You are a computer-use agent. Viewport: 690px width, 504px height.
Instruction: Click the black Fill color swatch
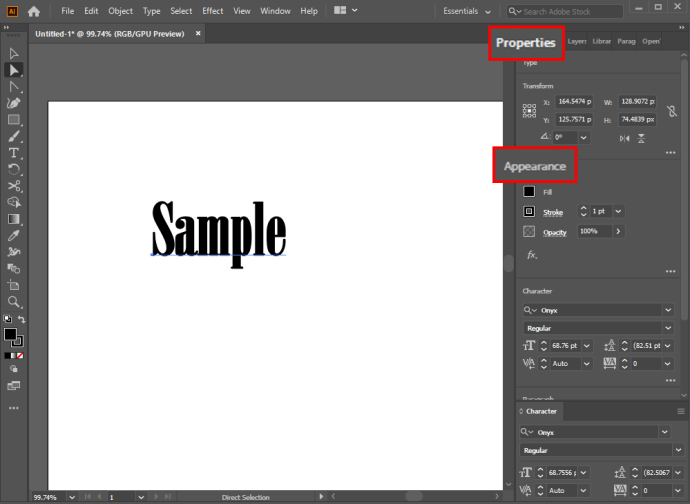529,192
